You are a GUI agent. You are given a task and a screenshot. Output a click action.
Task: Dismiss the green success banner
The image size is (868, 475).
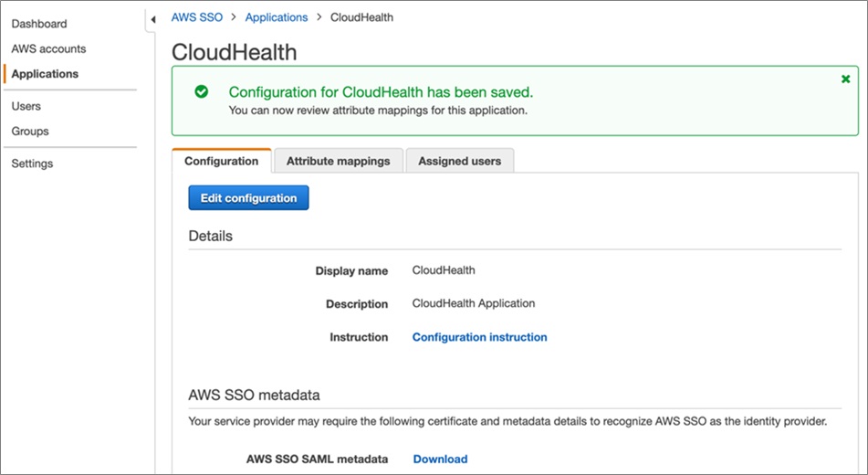[x=845, y=79]
